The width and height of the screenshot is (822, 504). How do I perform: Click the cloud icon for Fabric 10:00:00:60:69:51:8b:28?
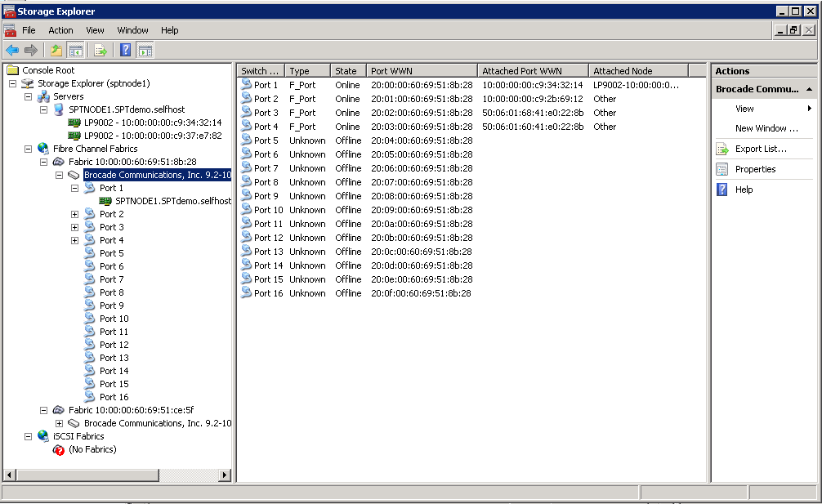[x=59, y=162]
